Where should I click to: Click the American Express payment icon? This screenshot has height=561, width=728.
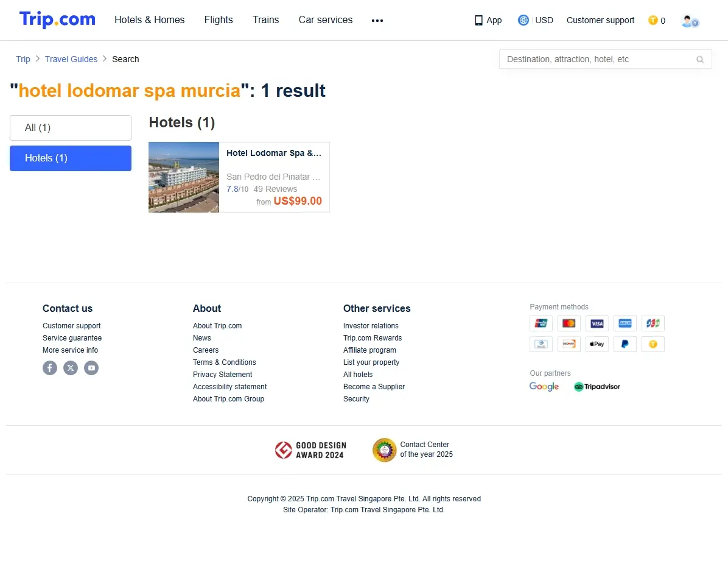click(x=625, y=323)
